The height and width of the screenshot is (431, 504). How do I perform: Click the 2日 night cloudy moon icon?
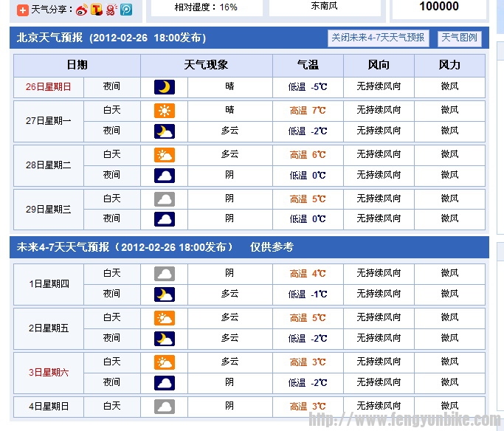[x=165, y=339]
